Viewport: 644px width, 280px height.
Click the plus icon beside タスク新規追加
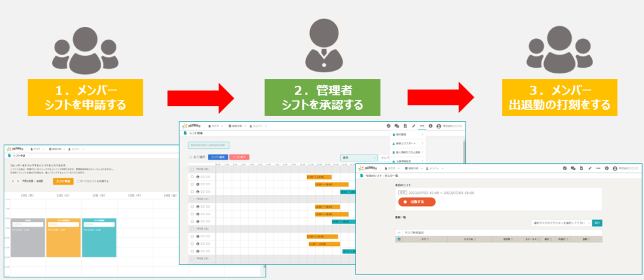coord(399,232)
